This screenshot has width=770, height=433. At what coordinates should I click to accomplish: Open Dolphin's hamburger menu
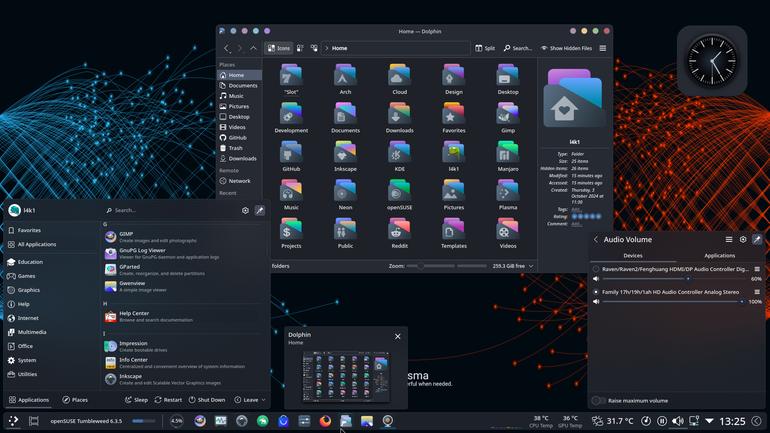(x=603, y=48)
